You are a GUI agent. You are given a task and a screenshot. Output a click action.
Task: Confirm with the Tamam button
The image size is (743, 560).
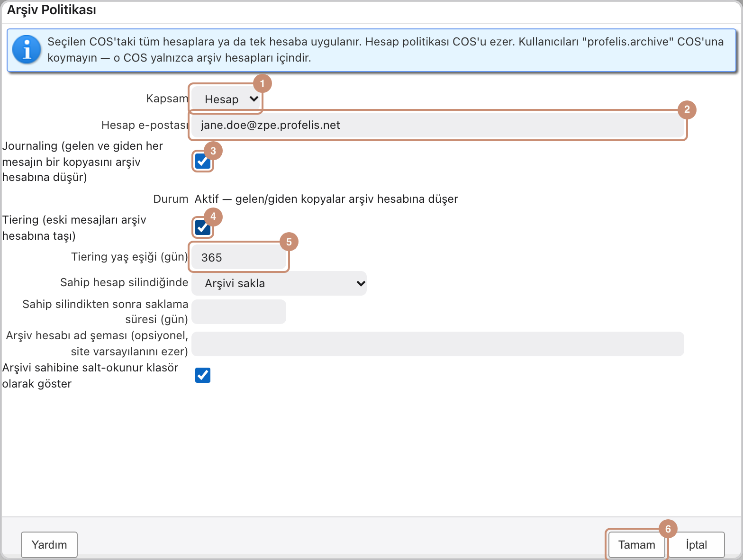tap(636, 545)
